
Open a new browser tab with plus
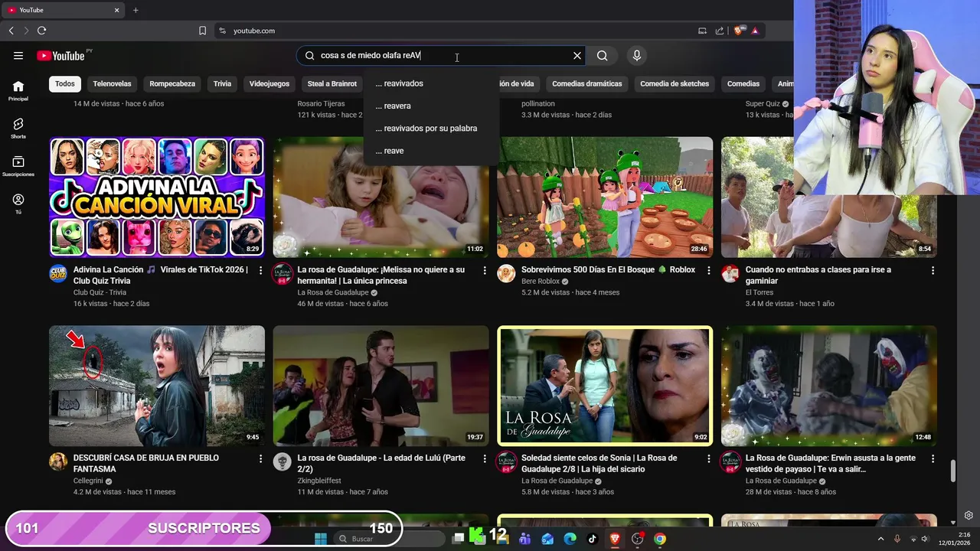(136, 10)
